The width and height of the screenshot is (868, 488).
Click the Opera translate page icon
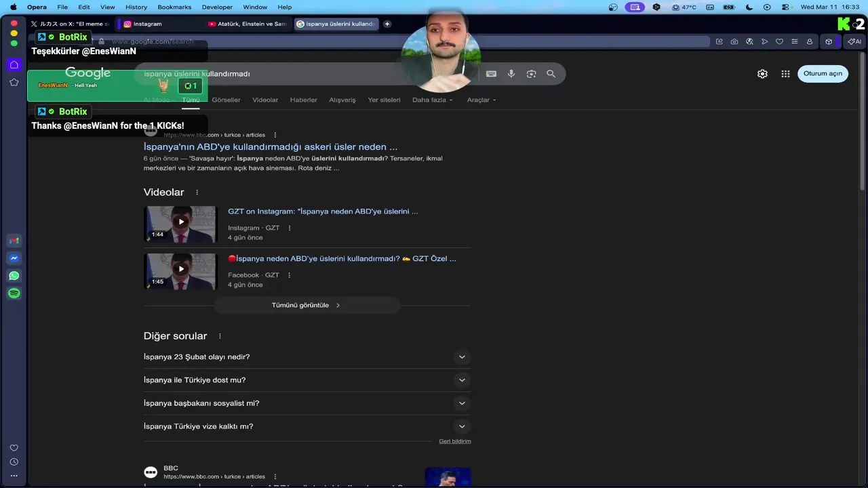point(749,41)
